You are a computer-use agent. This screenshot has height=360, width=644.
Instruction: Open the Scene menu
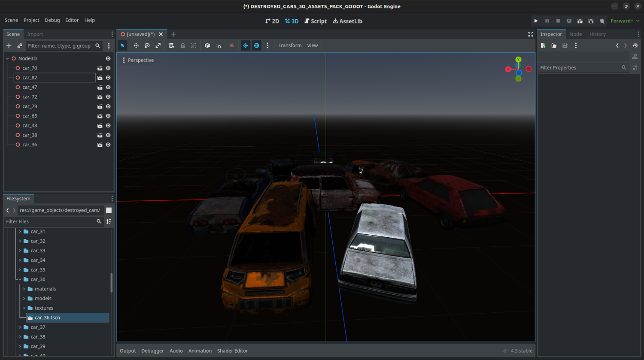[x=11, y=20]
